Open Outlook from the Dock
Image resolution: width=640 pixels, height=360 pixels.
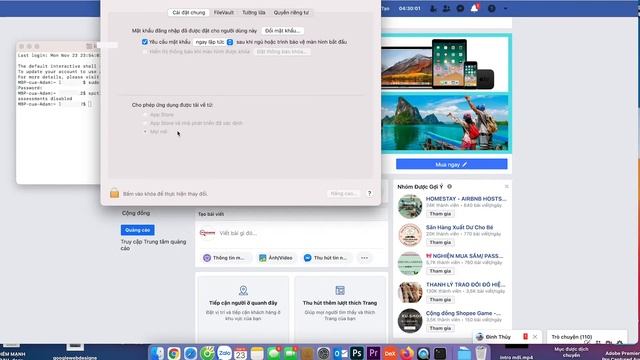click(340, 353)
